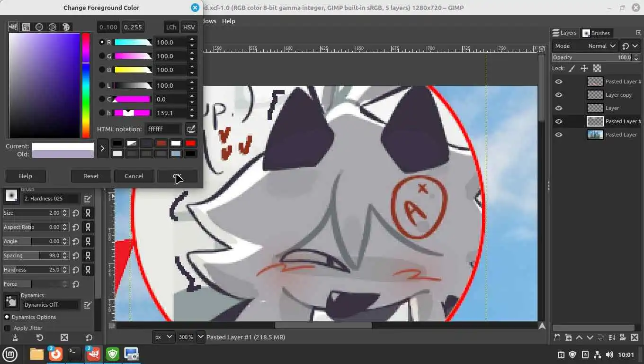
Task: Delete layer with the X icon
Action: click(634, 337)
